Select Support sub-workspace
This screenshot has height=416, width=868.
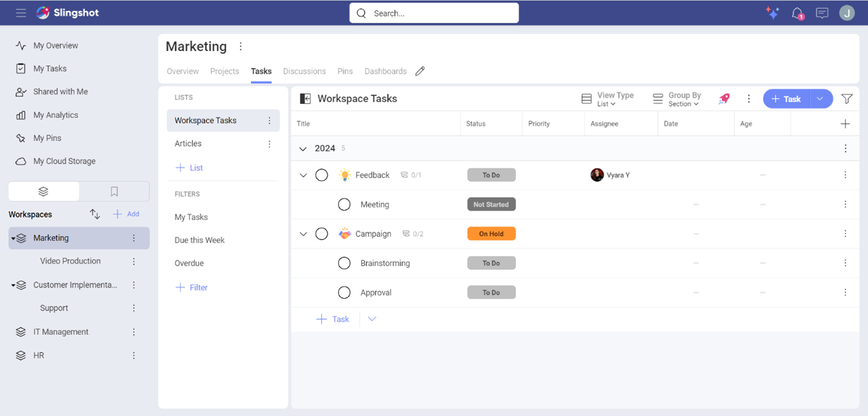[x=54, y=308]
